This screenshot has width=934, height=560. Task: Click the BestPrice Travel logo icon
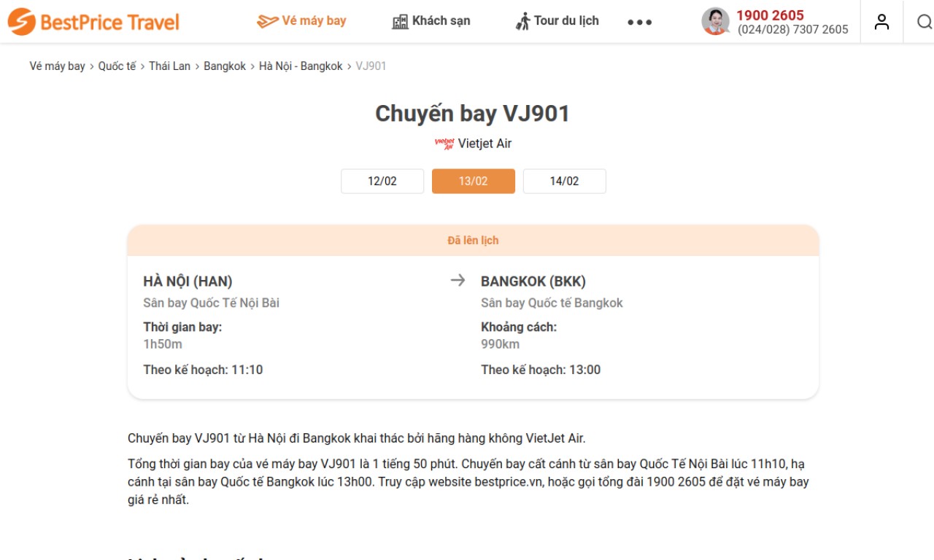21,22
